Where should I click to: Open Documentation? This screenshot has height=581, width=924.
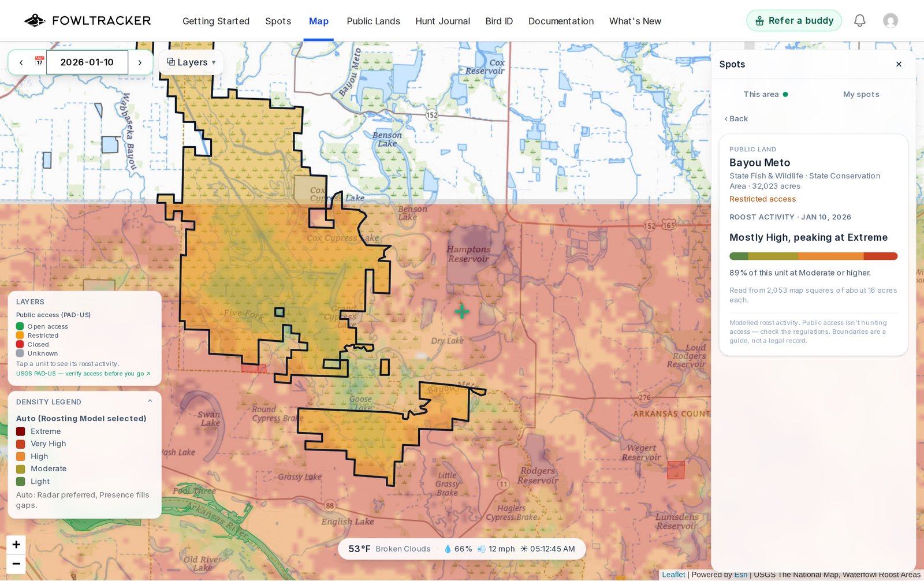[561, 21]
